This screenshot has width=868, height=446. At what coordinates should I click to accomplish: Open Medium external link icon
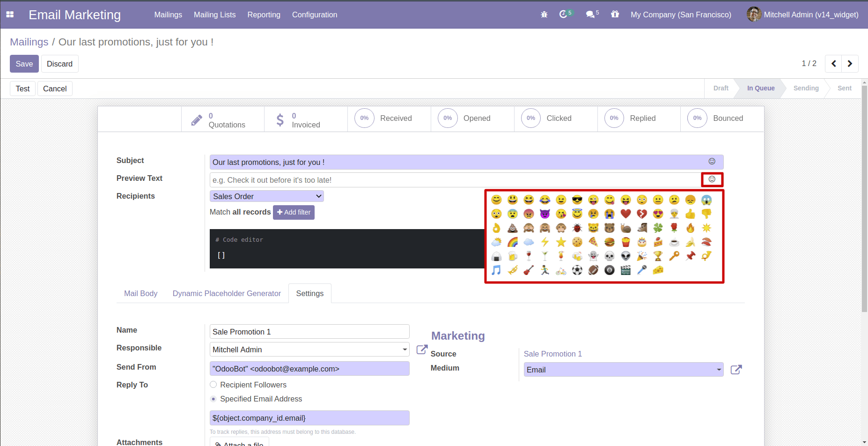736,370
